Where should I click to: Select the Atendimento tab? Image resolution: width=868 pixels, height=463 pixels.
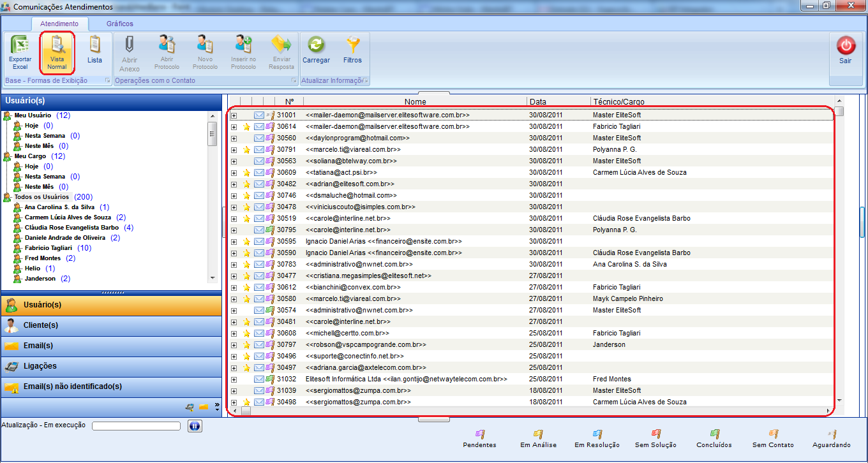pos(64,24)
